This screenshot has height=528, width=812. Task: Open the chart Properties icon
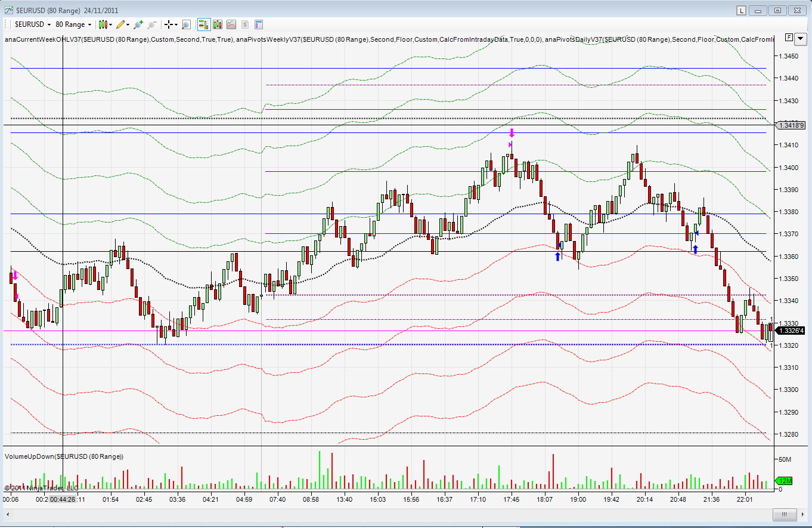click(259, 24)
